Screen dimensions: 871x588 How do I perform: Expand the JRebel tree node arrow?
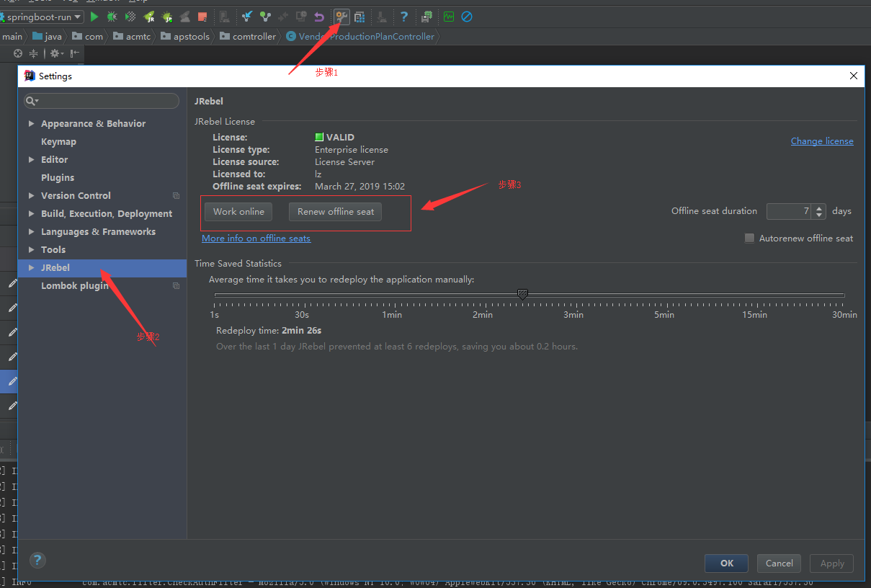point(31,267)
